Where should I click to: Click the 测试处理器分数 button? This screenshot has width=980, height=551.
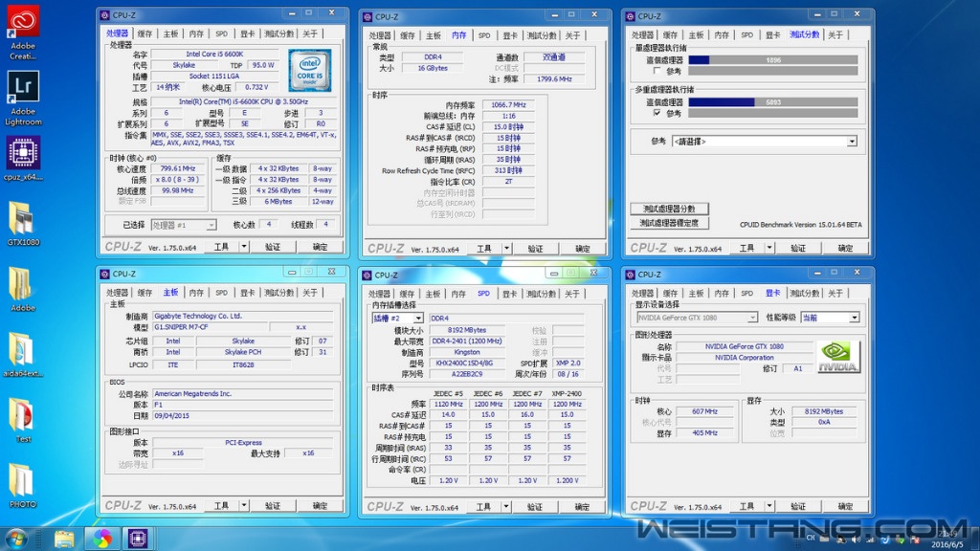tap(669, 209)
